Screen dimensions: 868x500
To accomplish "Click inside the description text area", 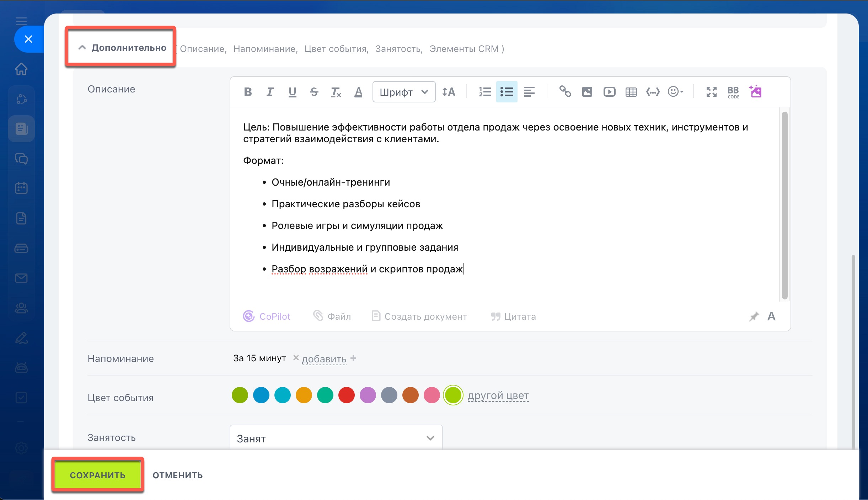I will pyautogui.click(x=505, y=204).
